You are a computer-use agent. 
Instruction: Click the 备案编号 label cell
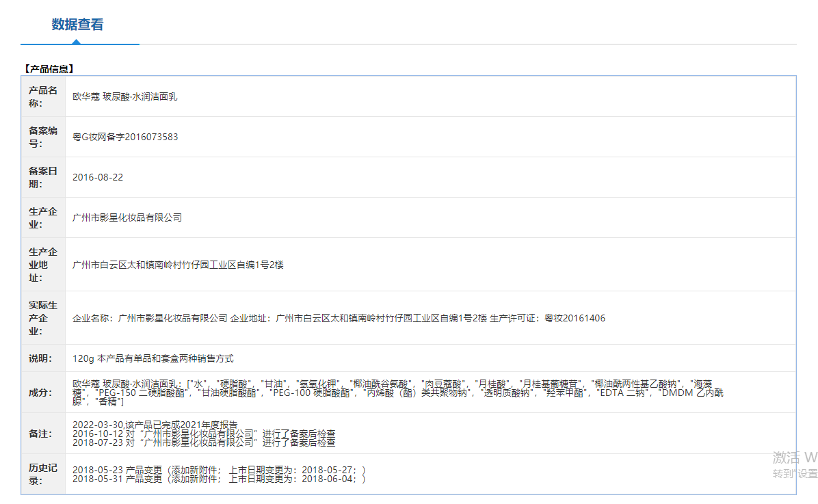pyautogui.click(x=43, y=137)
